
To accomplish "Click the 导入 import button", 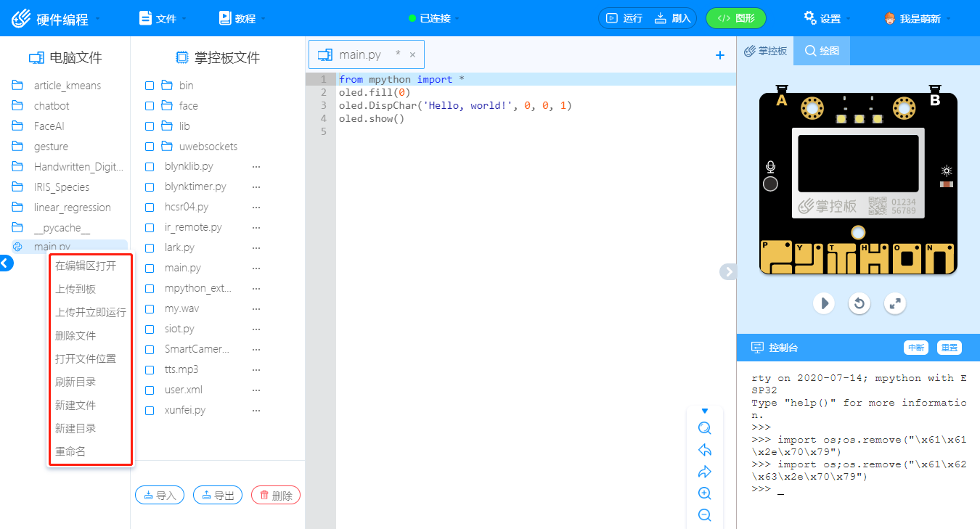I will coord(160,495).
